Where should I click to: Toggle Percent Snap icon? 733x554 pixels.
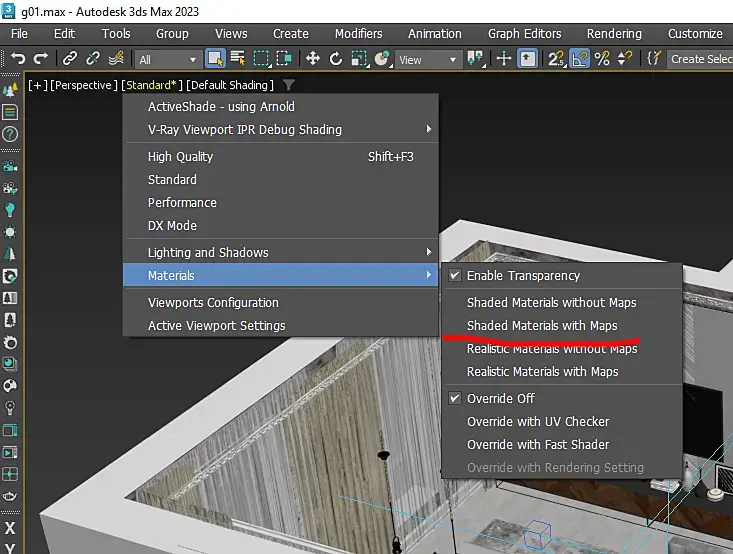602,59
